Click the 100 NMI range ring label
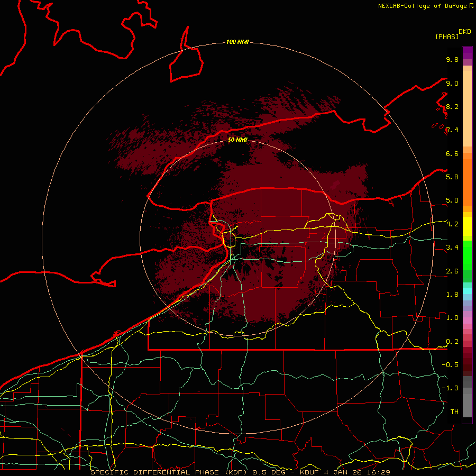The width and height of the screenshot is (476, 476). pos(237,42)
